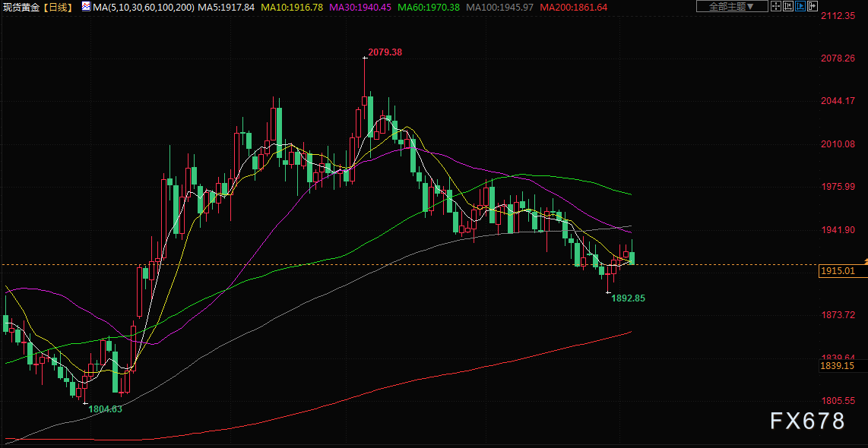Click the 1892.85 low price marker
868x448 pixels.
coord(628,298)
